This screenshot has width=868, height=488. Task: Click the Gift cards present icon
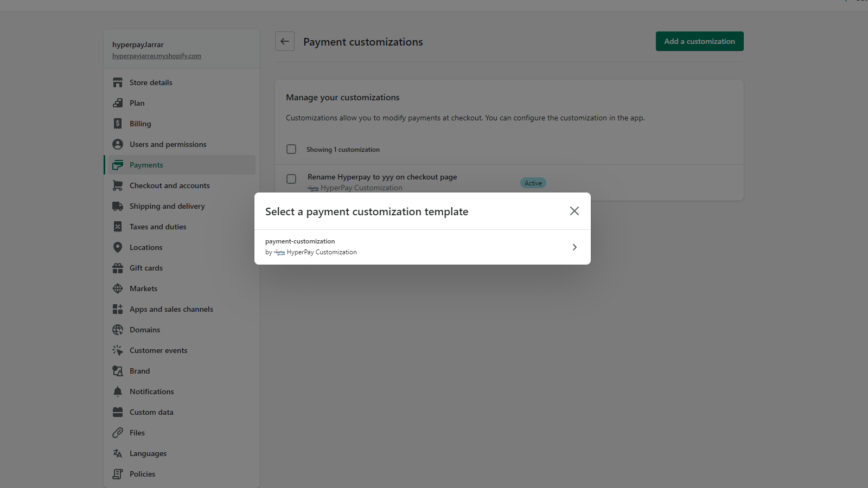118,268
